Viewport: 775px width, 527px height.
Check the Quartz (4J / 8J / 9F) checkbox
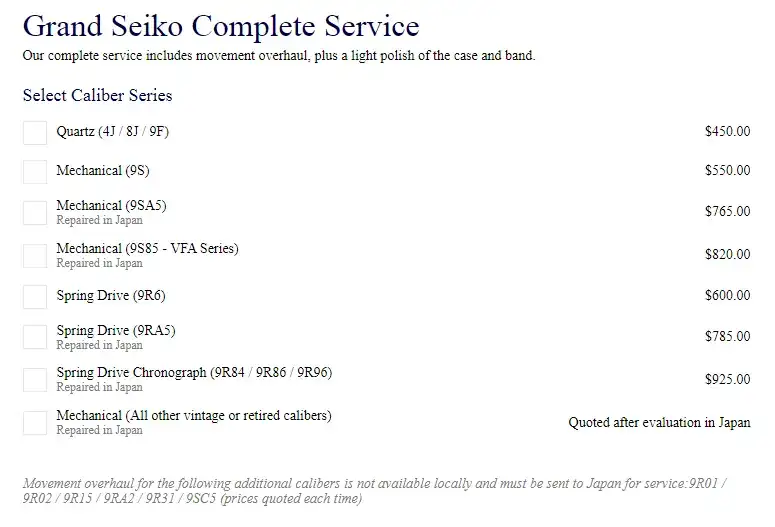coord(35,132)
